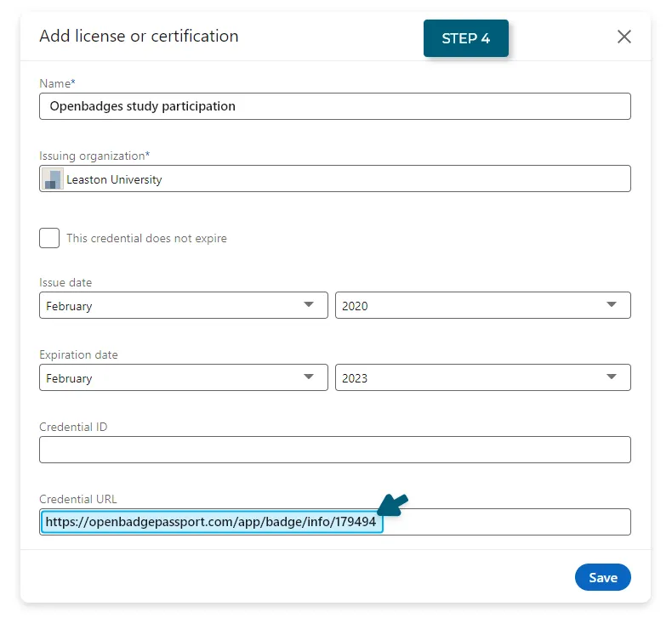The image size is (672, 629).
Task: Close the Add license dialog with X
Action: point(624,37)
